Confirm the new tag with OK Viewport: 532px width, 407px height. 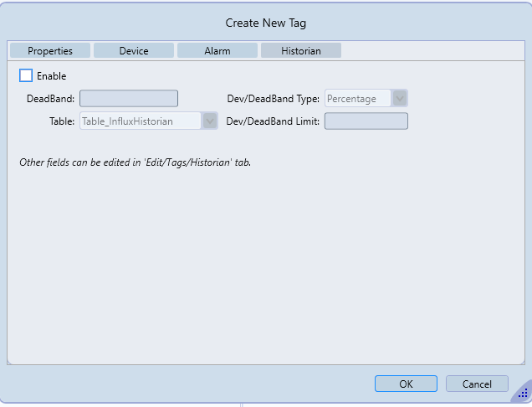point(406,384)
